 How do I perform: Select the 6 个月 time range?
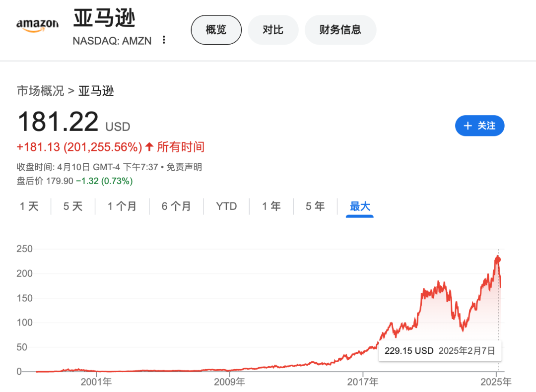[x=176, y=206]
